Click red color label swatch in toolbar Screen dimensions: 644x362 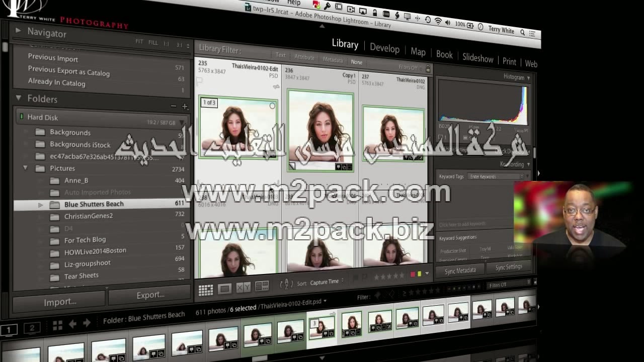pyautogui.click(x=413, y=275)
